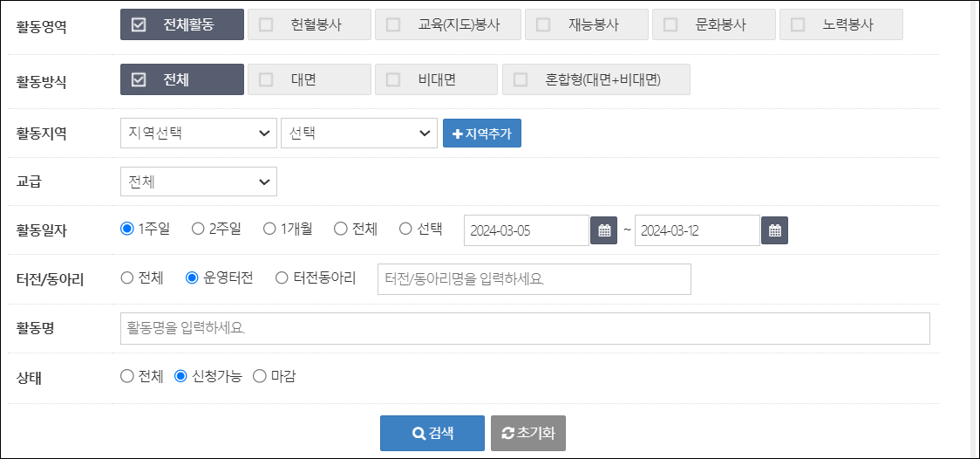Click the 초기화 reset button
This screenshot has width=980, height=459.
[x=528, y=434]
